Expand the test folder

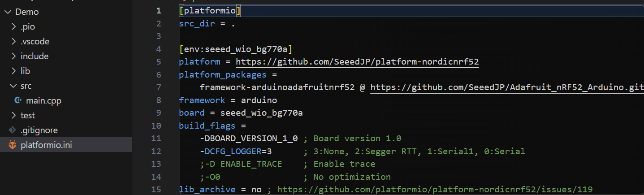pyautogui.click(x=13, y=116)
